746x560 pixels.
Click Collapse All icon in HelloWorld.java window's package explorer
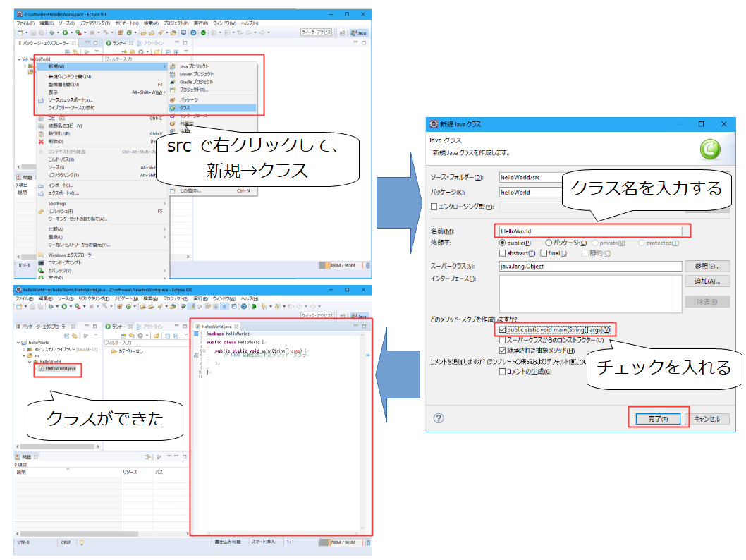[66, 336]
